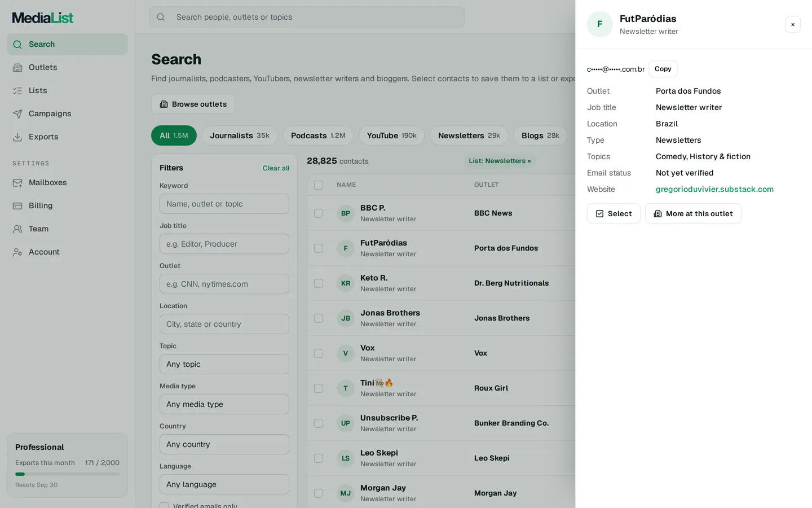Viewport: 812px width, 508px height.
Task: Switch to the Podcasts 1.2M tab
Action: pos(318,135)
